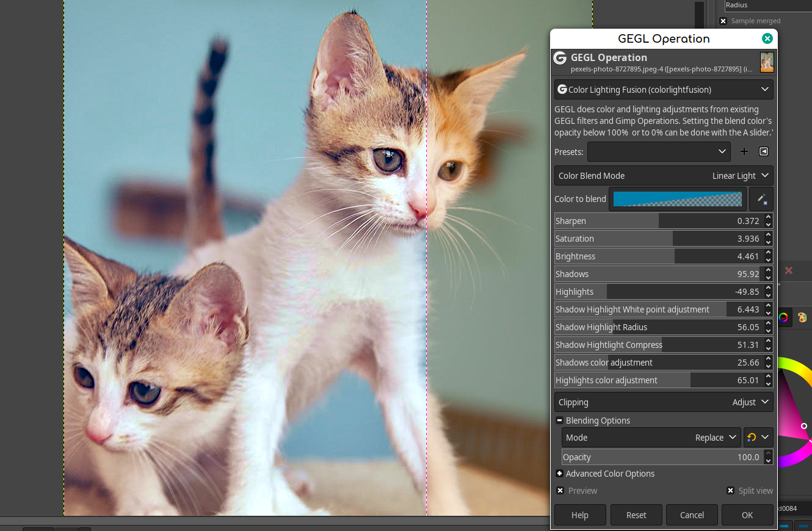
Task: Click the Shadows spinner arrows
Action: 769,274
